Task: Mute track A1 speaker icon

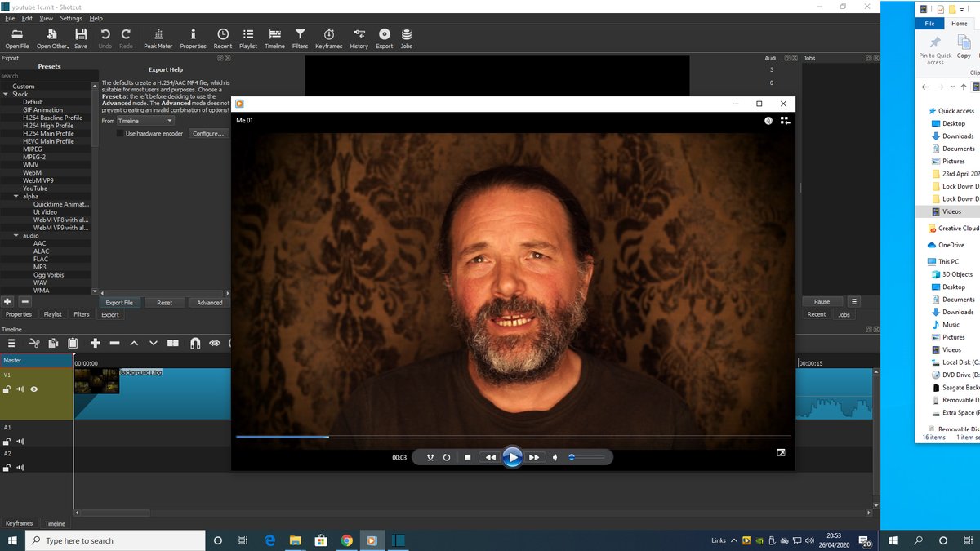Action: [x=20, y=442]
